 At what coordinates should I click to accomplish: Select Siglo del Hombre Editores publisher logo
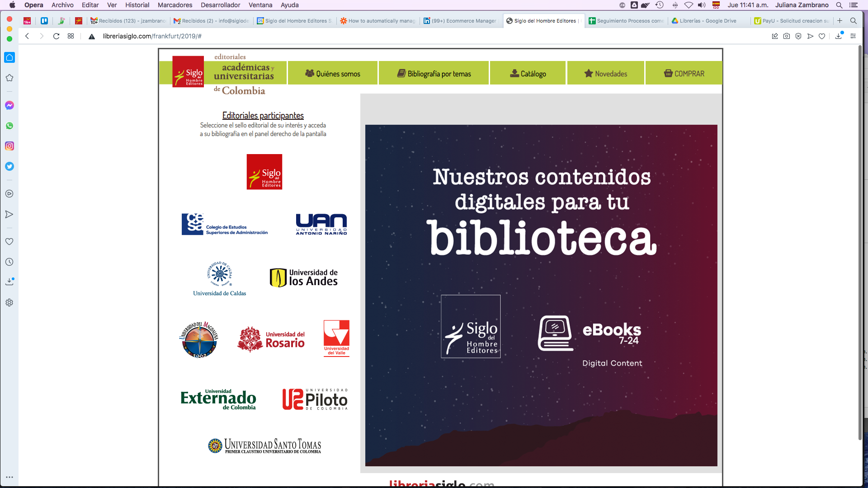click(264, 172)
